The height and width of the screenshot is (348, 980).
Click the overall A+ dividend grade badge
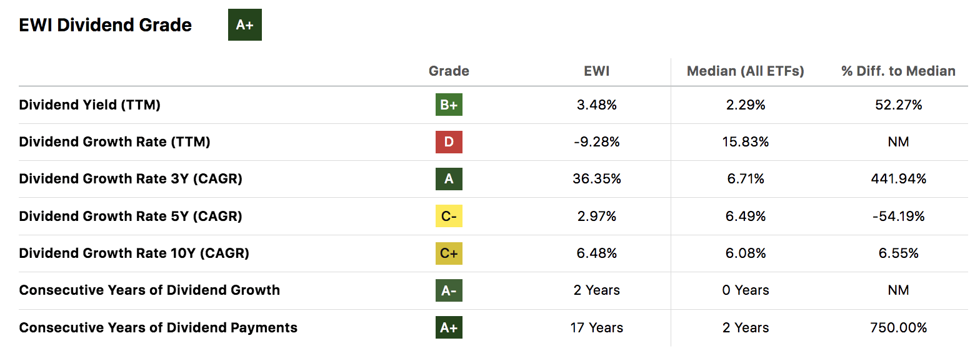click(244, 25)
